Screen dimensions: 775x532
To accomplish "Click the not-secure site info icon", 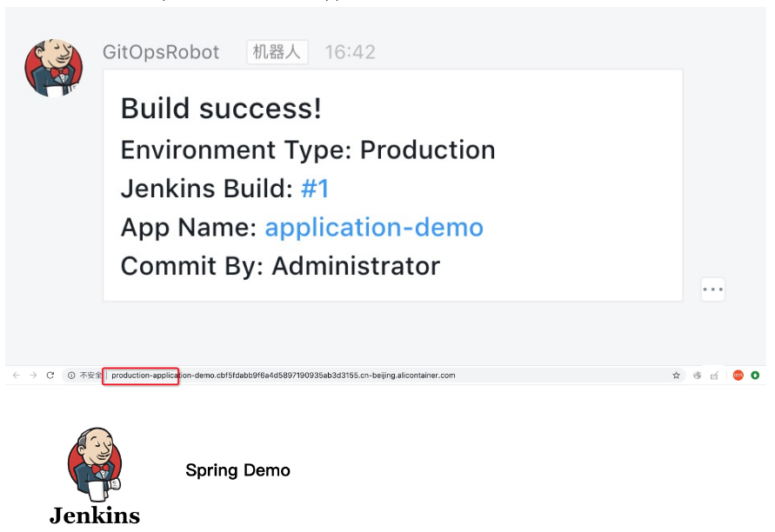I will click(71, 376).
